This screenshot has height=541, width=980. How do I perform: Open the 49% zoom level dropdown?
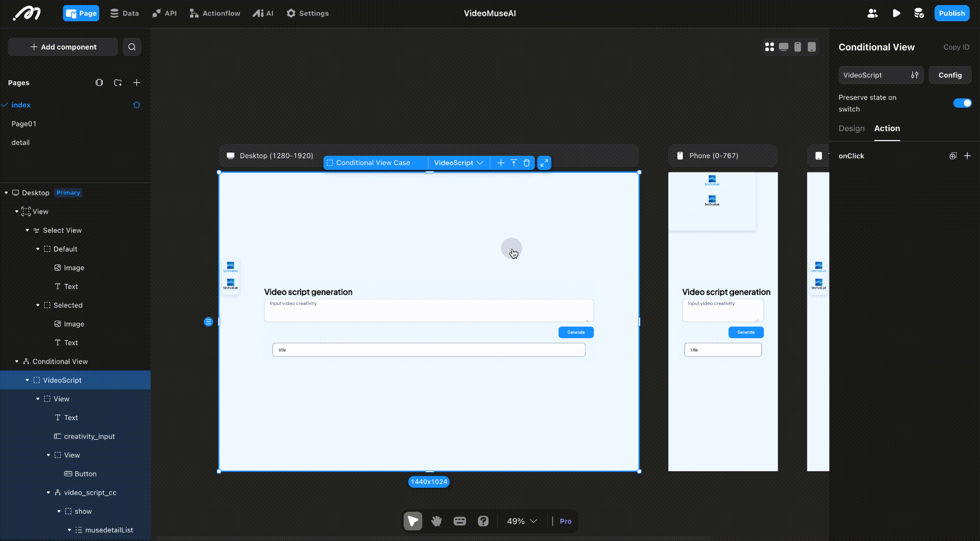point(522,521)
